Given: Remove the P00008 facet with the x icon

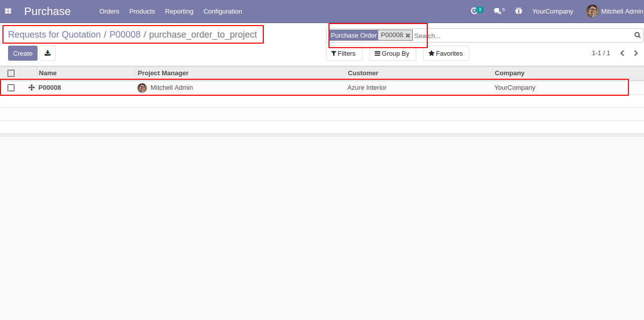Looking at the screenshot, I should coord(408,35).
